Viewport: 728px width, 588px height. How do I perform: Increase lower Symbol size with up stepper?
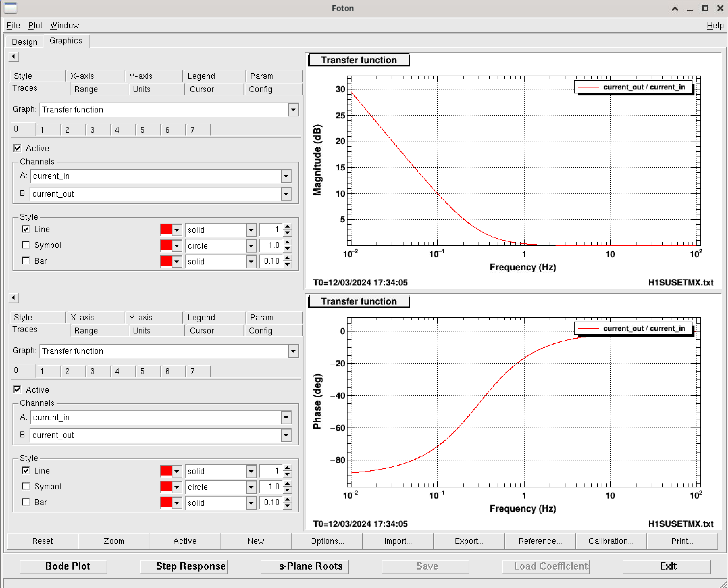(287, 484)
